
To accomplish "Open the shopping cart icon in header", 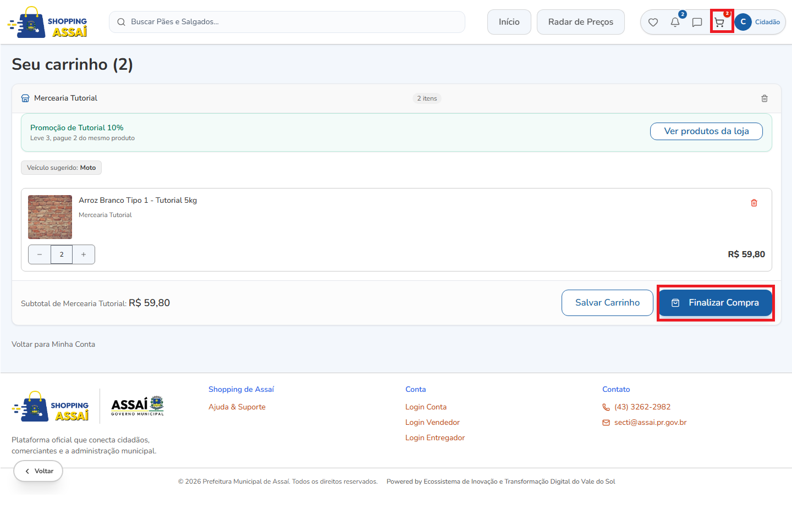I will click(719, 23).
